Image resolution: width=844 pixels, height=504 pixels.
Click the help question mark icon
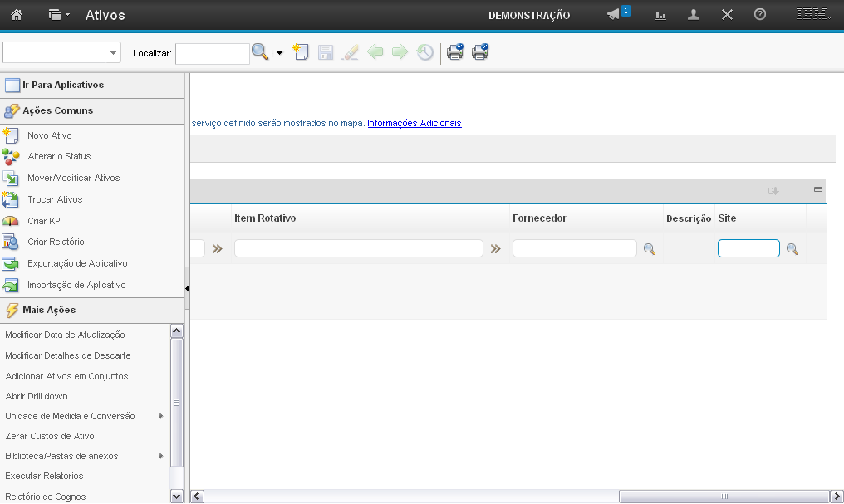tap(759, 15)
